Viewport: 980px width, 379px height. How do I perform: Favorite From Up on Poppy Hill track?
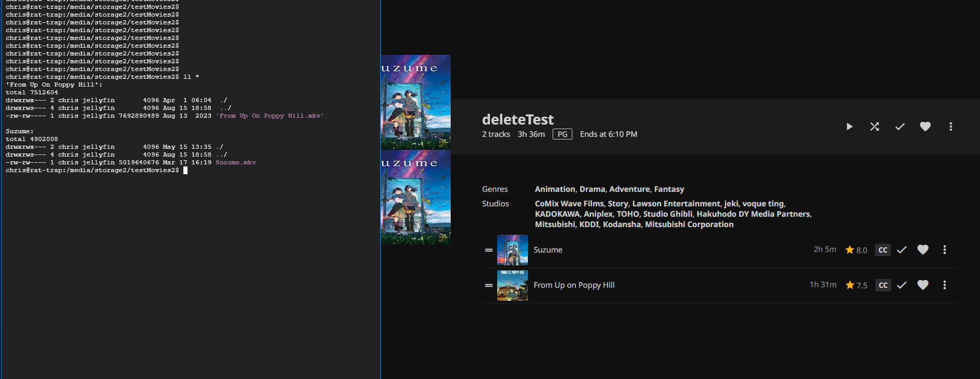[x=923, y=285]
